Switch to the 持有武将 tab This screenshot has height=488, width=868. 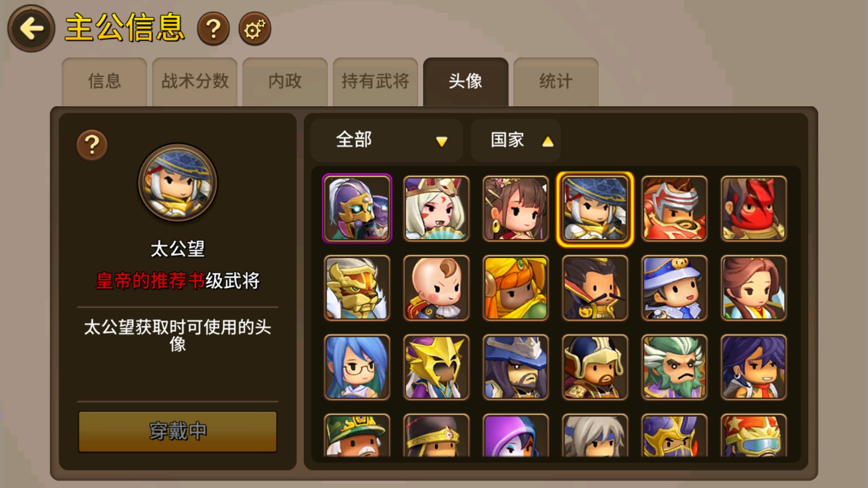click(375, 81)
